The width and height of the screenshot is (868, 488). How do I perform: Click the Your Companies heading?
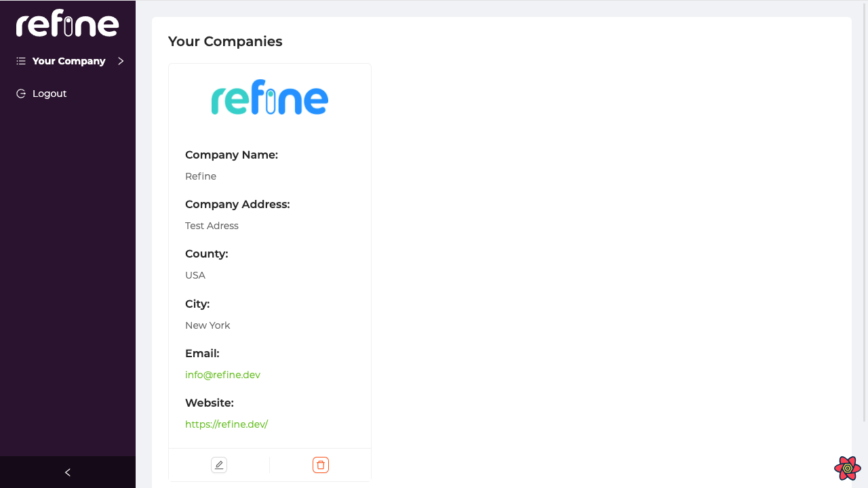point(225,41)
